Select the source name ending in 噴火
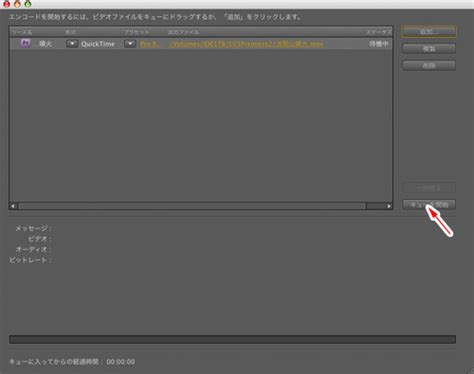Image resolution: width=474 pixels, height=374 pixels. [x=43, y=44]
